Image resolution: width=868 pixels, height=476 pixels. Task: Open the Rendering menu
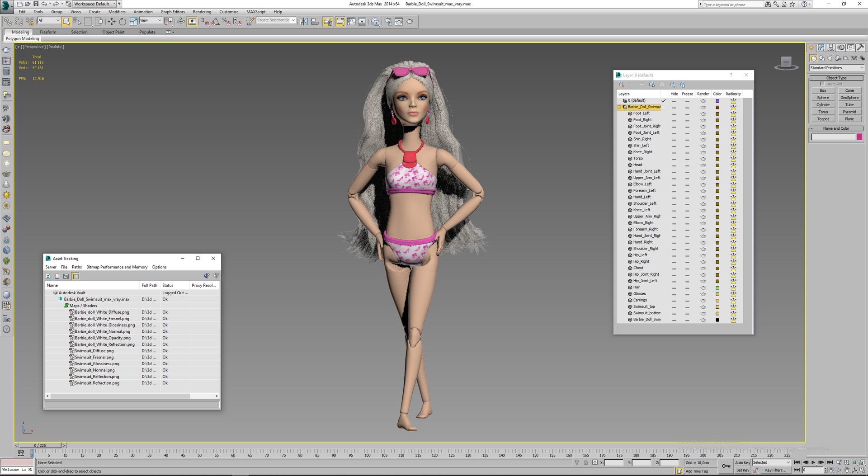click(202, 12)
